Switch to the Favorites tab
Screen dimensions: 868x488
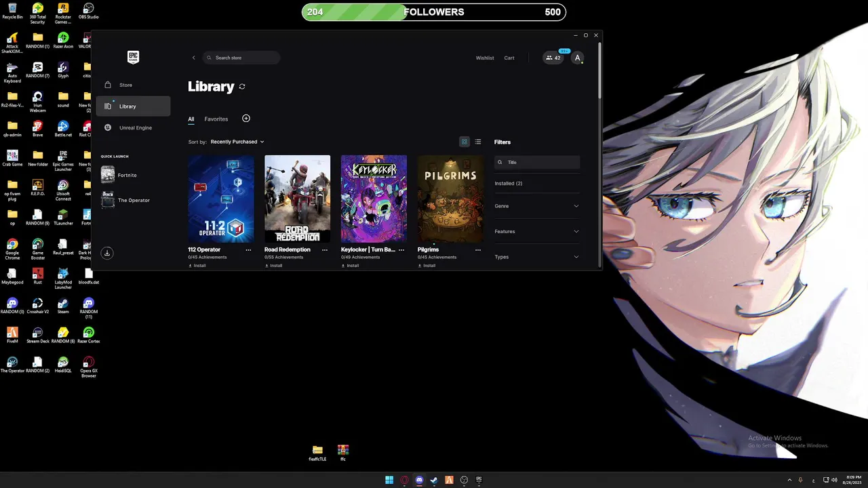[x=216, y=119]
